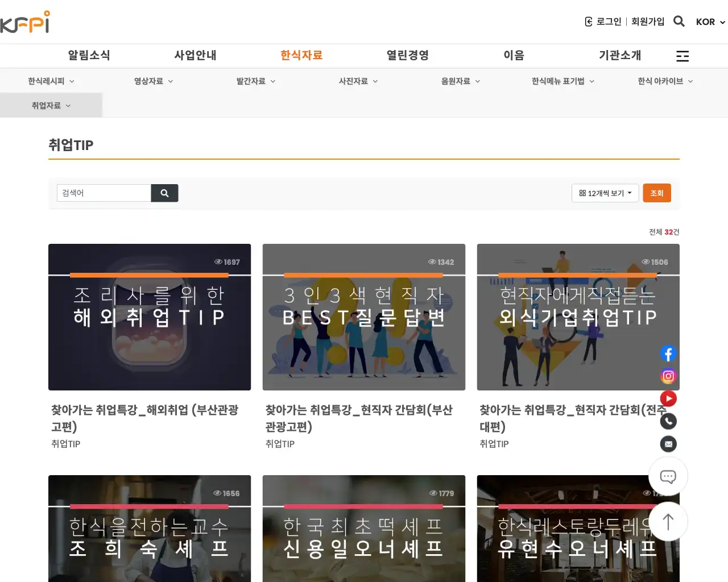The width and height of the screenshot is (728, 582).
Task: Open the KFPI Facebook page icon
Action: pos(668,353)
